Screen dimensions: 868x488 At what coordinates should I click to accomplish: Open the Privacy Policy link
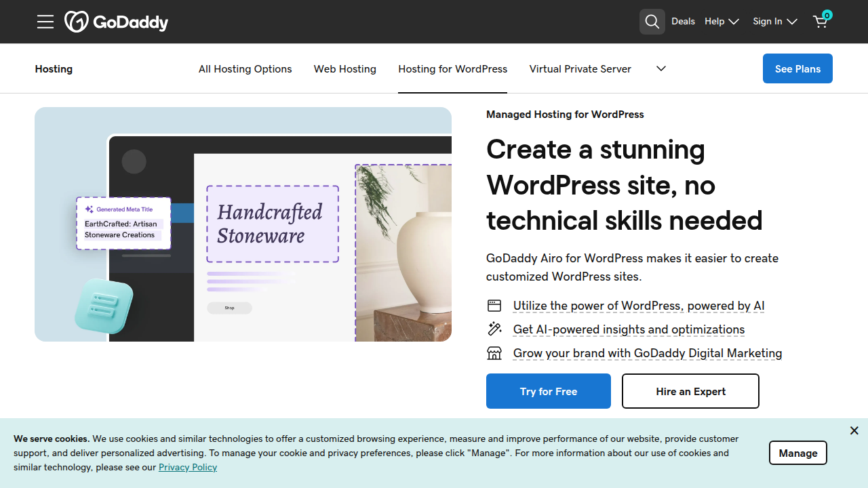tap(188, 467)
